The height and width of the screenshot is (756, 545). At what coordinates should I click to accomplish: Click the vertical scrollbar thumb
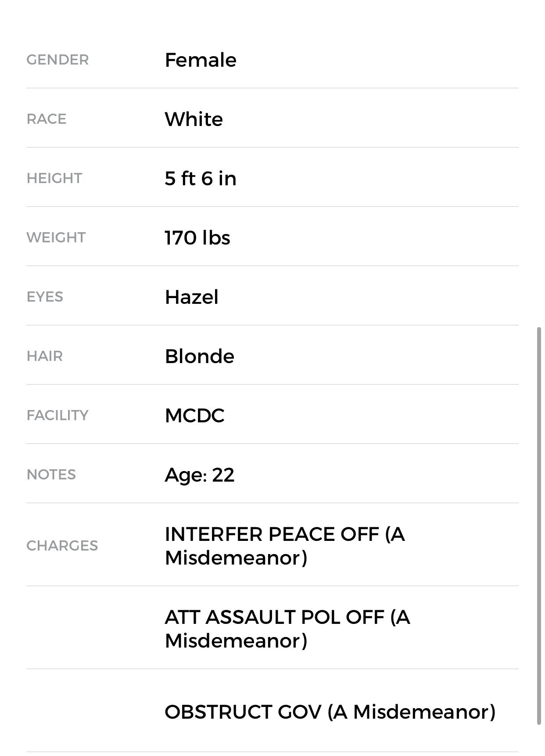(x=539, y=526)
